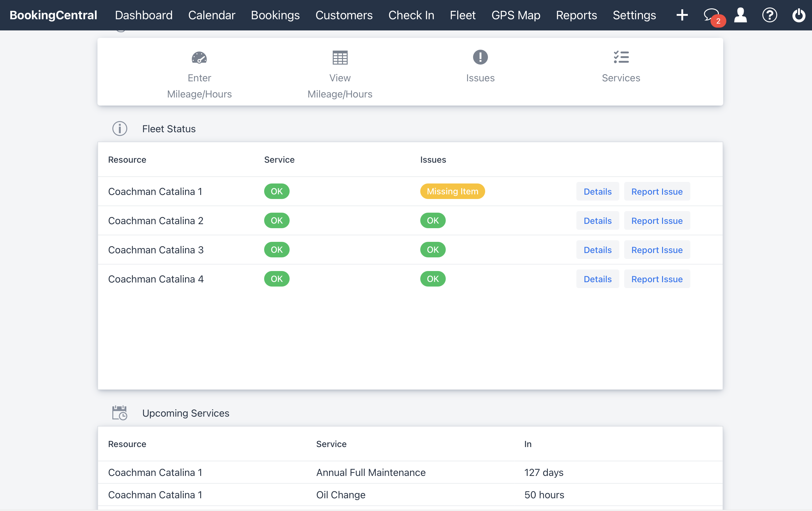Open the Bookings menu item
The height and width of the screenshot is (511, 812).
point(275,15)
